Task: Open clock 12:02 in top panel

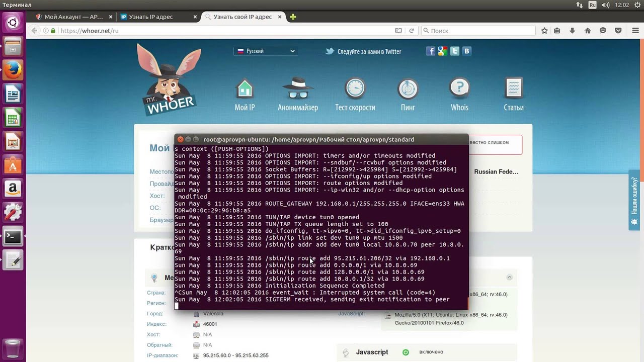Action: click(x=622, y=5)
